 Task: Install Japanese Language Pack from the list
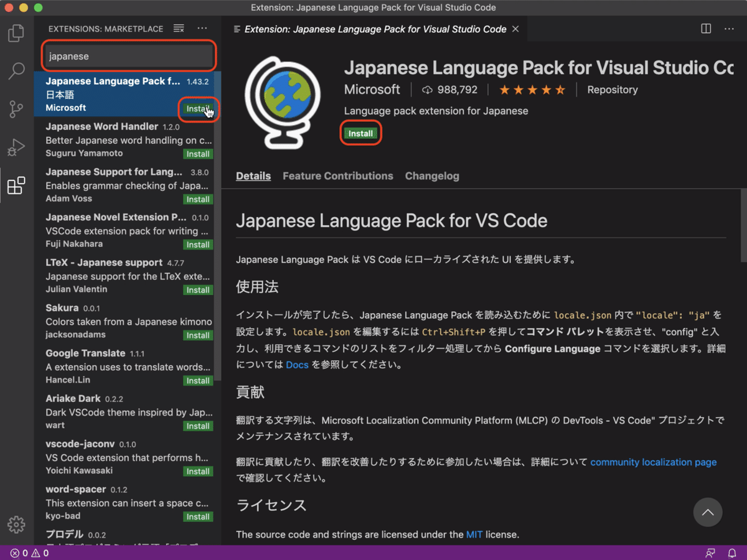(198, 109)
